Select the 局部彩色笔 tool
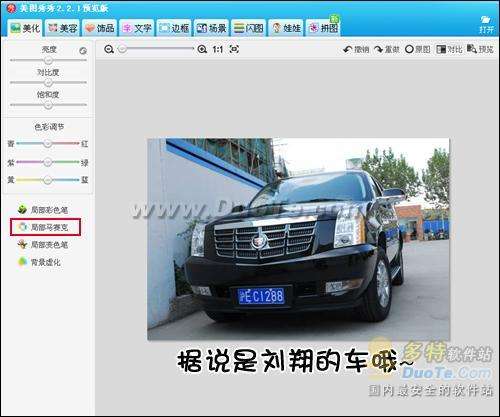The image size is (500, 417). click(x=43, y=210)
